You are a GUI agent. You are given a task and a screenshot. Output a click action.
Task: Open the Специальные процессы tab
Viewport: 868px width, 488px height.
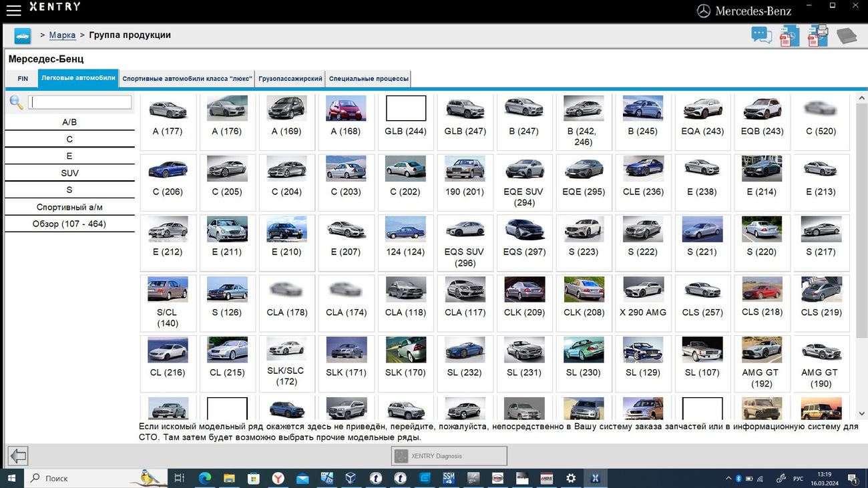click(x=369, y=79)
